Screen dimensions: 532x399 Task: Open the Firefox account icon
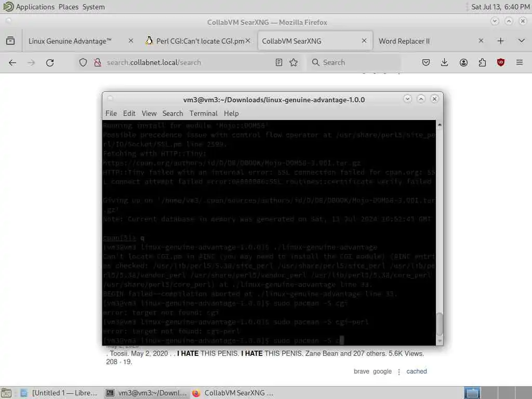pyautogui.click(x=463, y=62)
